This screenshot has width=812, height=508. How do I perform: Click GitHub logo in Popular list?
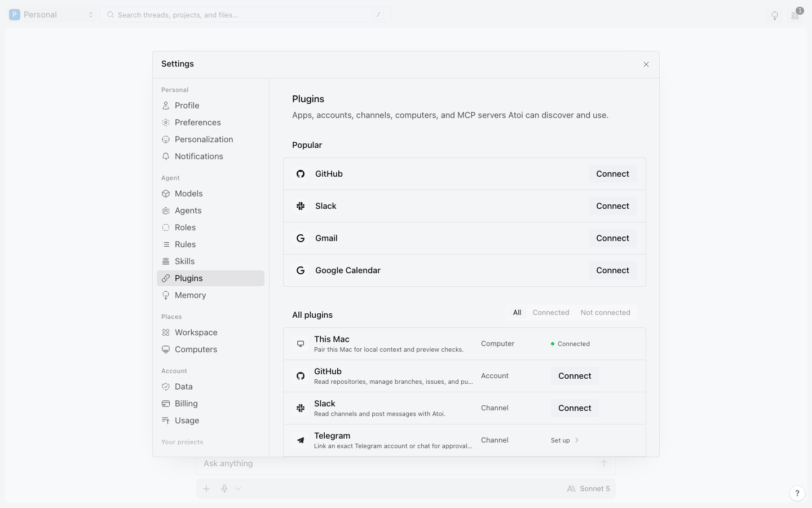tap(301, 174)
